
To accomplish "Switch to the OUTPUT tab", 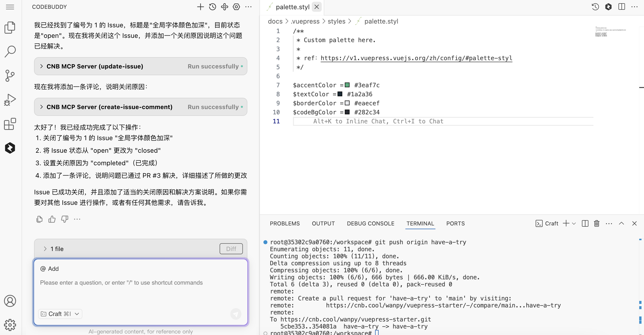I will [323, 223].
